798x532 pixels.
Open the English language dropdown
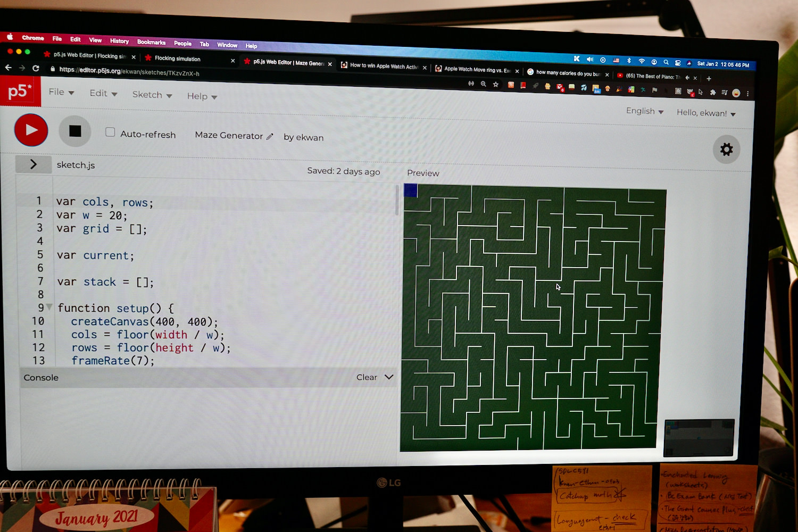tap(644, 111)
